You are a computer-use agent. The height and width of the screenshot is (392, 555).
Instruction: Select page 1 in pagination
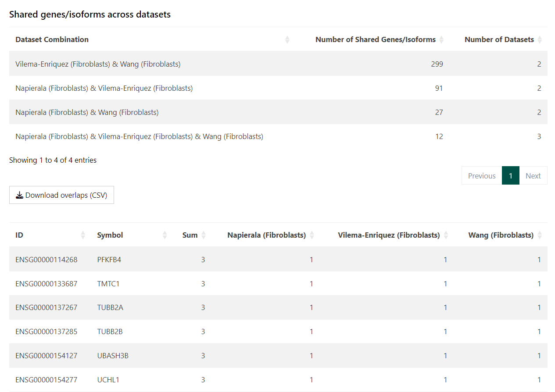[510, 175]
